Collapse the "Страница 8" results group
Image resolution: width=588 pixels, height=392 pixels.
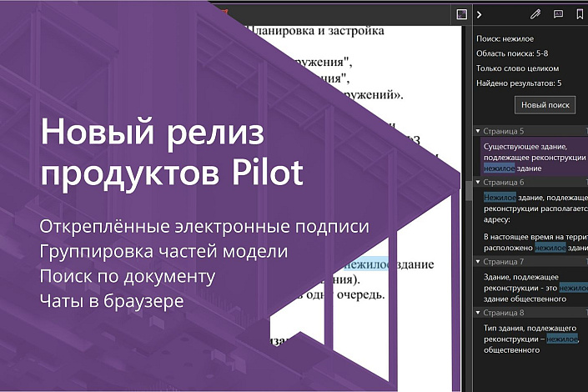478,313
